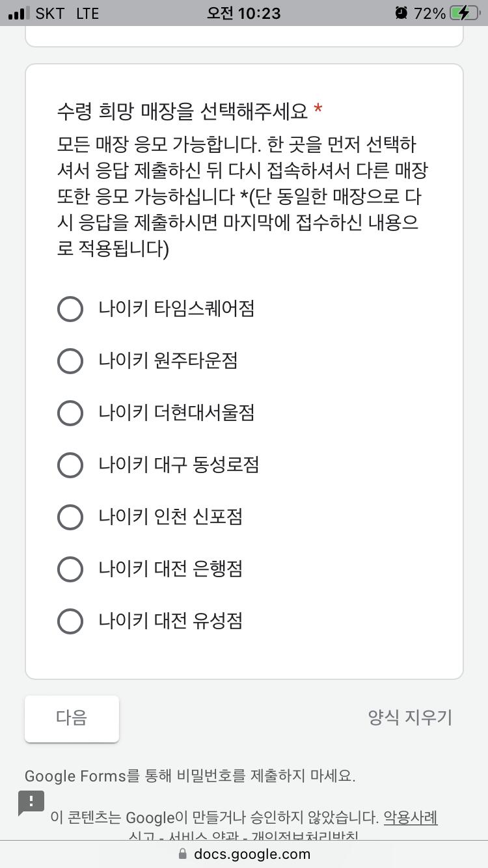Image resolution: width=488 pixels, height=868 pixels.
Task: Tap the battery charging icon
Action: click(468, 13)
